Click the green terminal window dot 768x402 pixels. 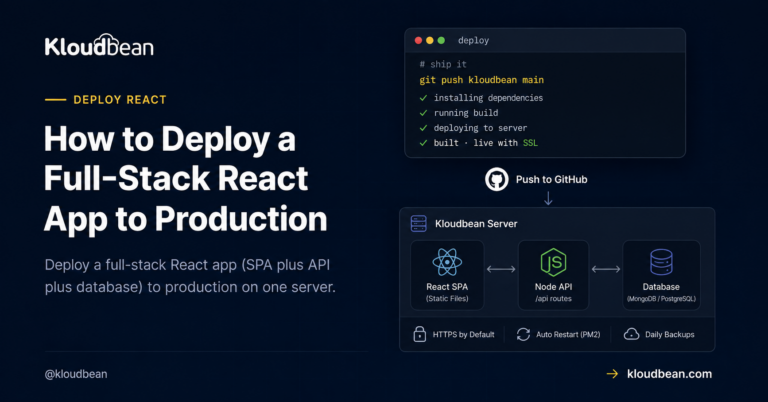point(441,41)
